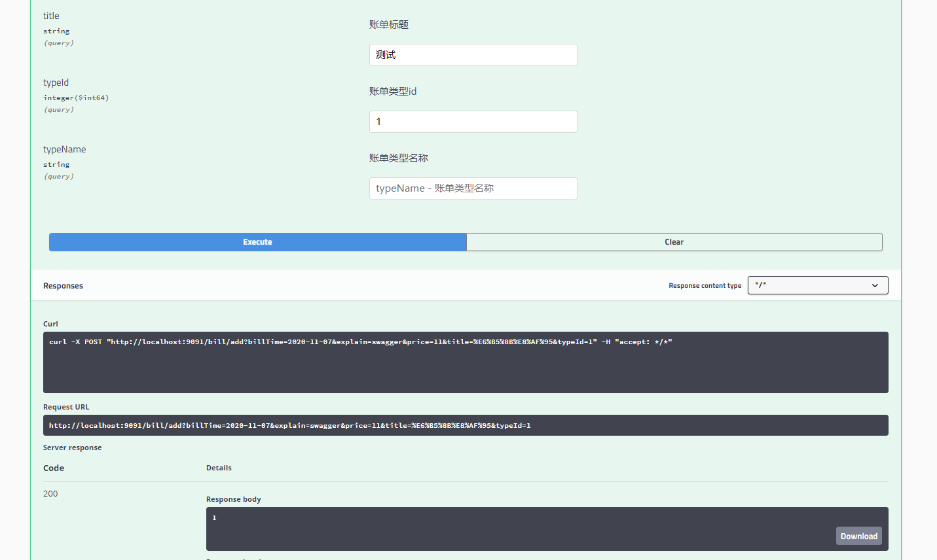Click the Server response label
Viewport: 937px width, 560px height.
72,447
